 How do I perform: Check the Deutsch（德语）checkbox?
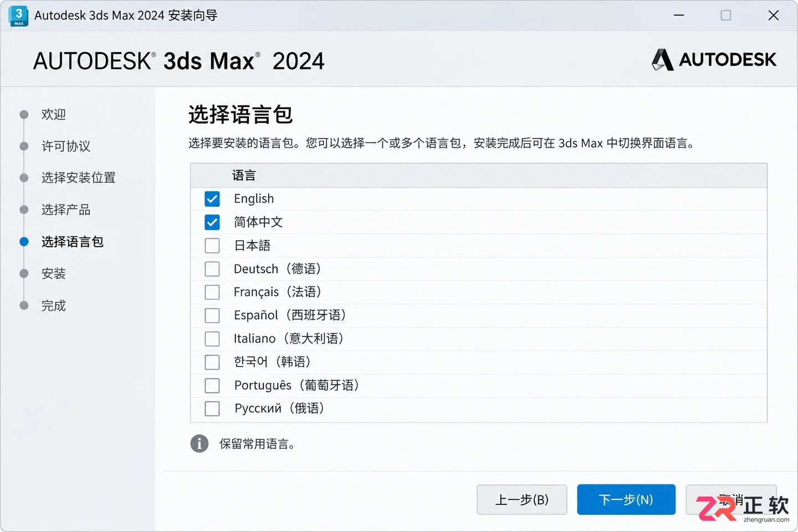[212, 269]
